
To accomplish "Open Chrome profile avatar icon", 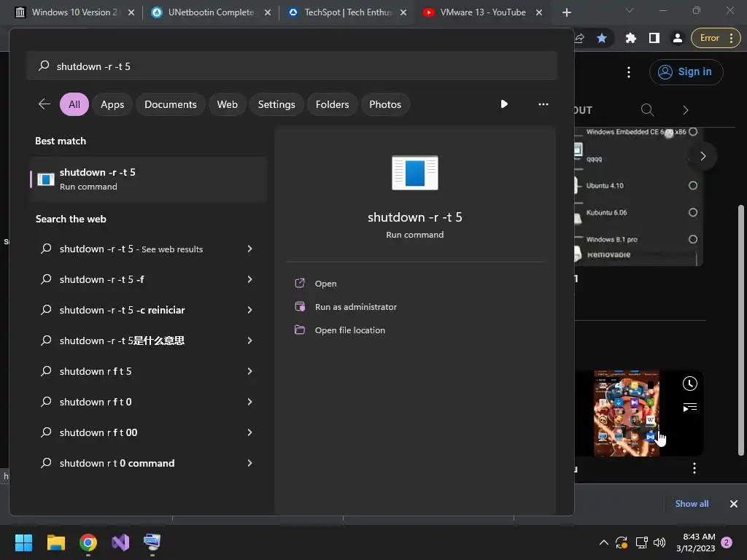I will [677, 38].
